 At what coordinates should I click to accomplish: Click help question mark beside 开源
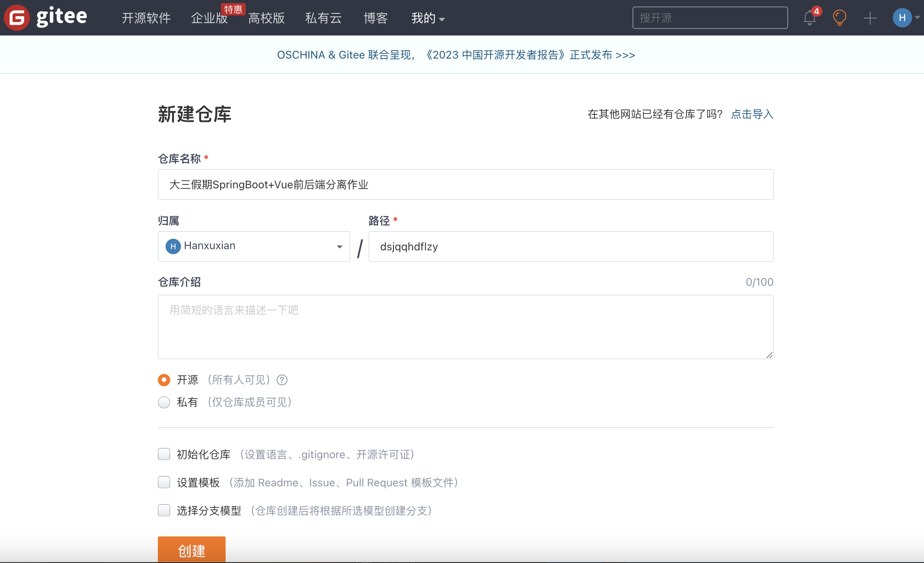coord(282,380)
